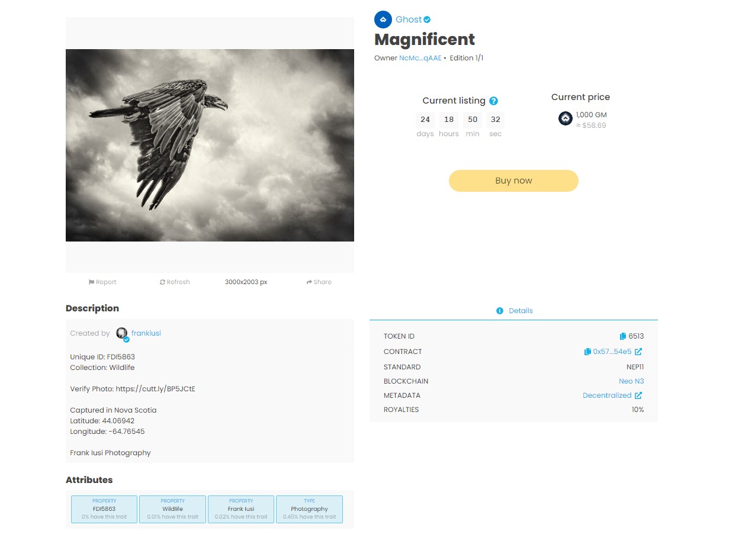Refresh the NFT metadata
This screenshot has height=560, width=729.
coord(175,282)
